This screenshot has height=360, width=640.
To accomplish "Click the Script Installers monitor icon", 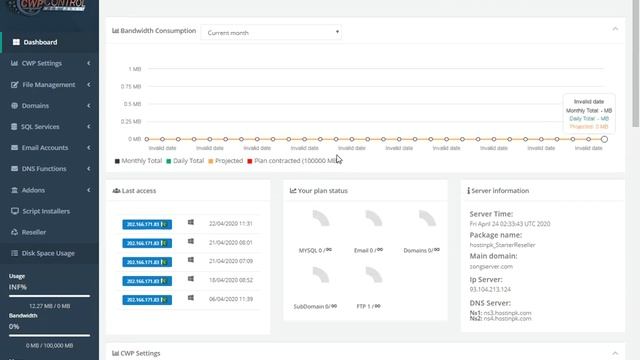I will click(15, 211).
